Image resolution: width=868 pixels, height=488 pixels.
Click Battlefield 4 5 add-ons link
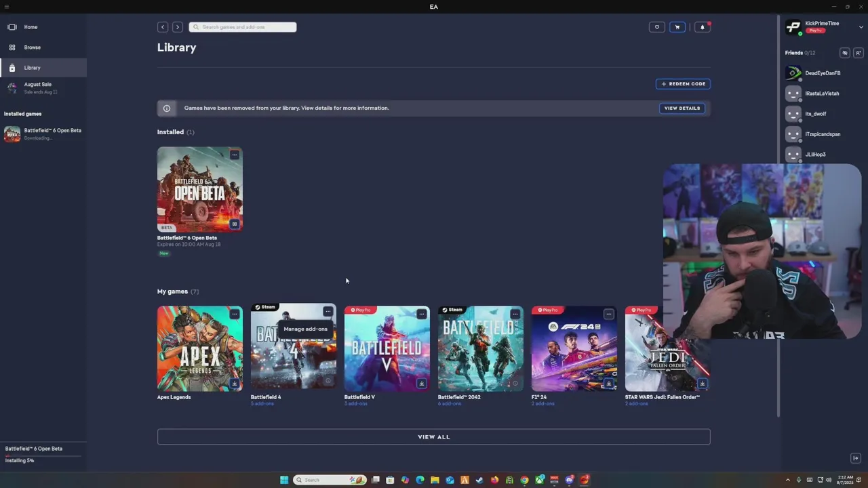(x=262, y=404)
